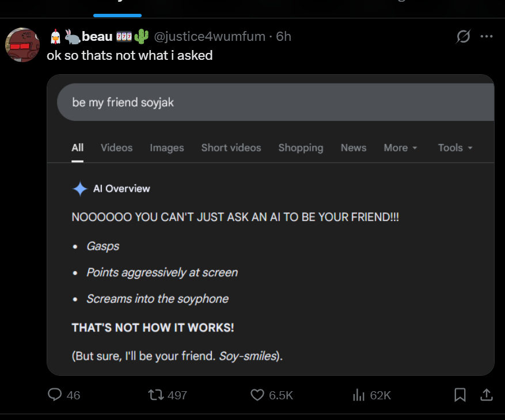Repost this tweet with retweet icon
This screenshot has height=420, width=505.
[x=155, y=395]
